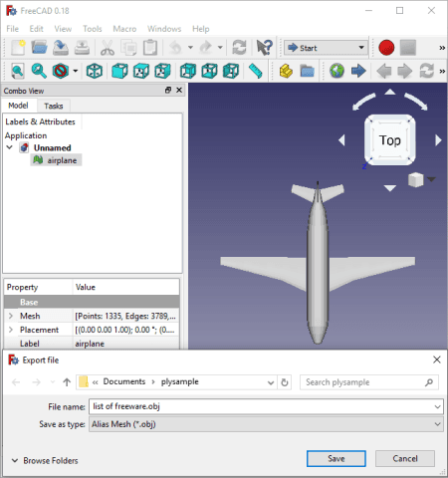Set rear view cube icon
The image size is (448, 478).
coord(188,71)
